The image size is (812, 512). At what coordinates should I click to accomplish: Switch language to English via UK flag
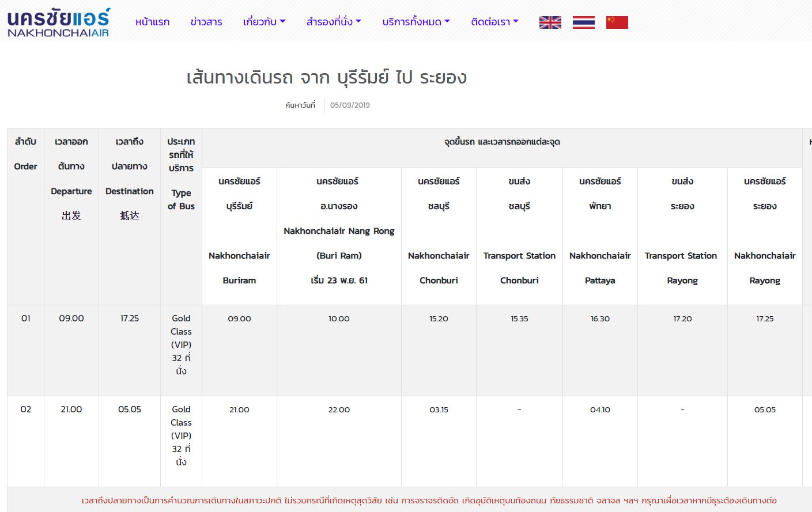(x=550, y=22)
